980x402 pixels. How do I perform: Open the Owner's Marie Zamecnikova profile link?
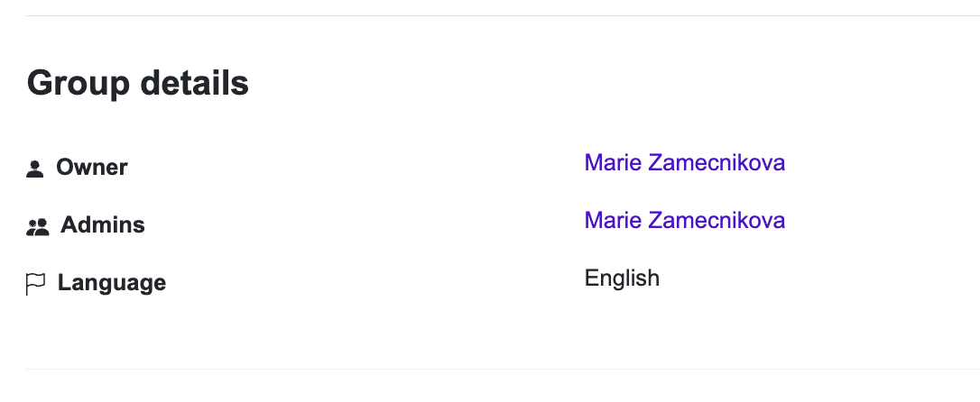(684, 163)
